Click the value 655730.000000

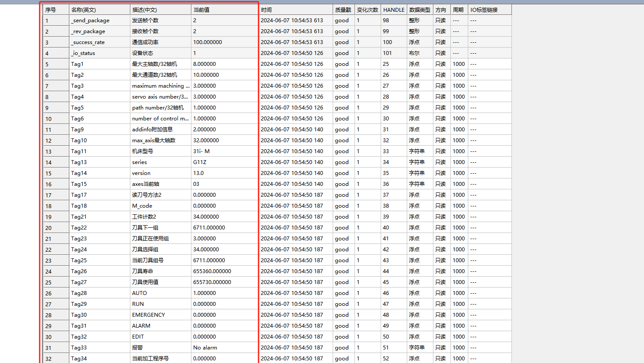pos(212,282)
